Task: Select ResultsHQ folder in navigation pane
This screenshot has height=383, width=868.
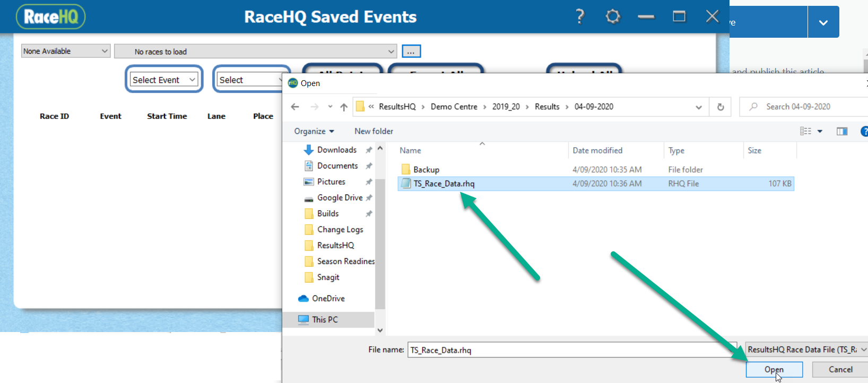Action: 335,245
